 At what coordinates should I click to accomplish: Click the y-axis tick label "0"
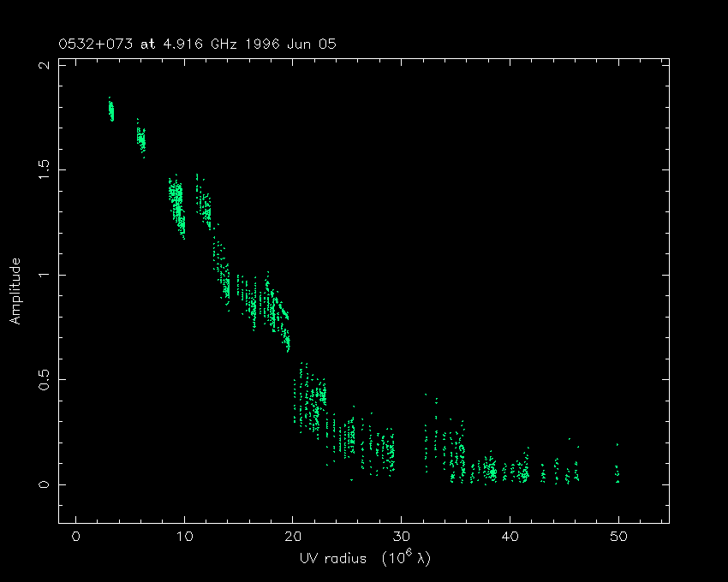[43, 484]
